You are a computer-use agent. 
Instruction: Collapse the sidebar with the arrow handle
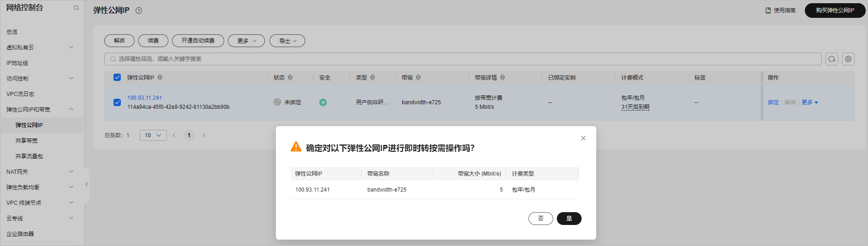[x=86, y=185]
